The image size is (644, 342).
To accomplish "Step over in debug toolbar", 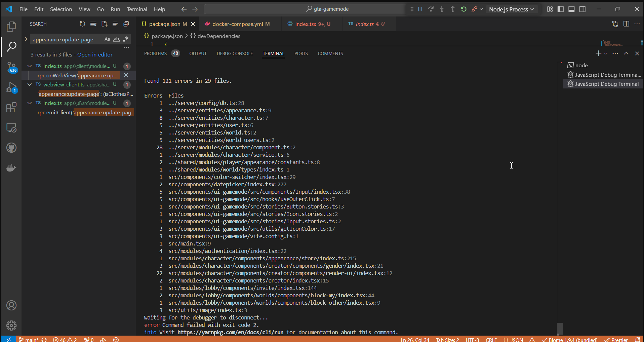I will click(x=431, y=9).
